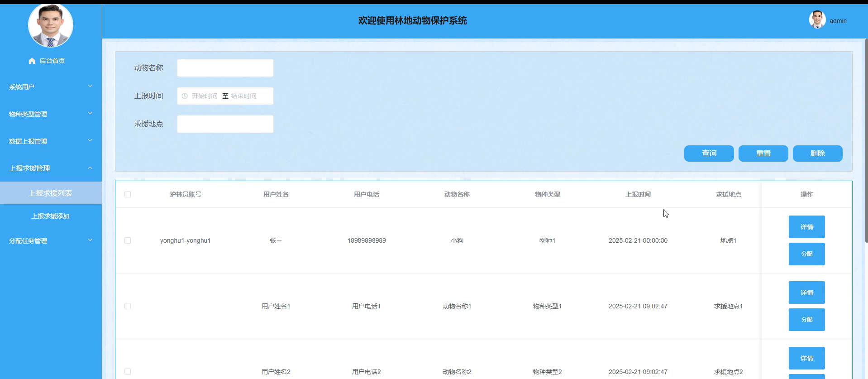Viewport: 868px width, 379px height.
Task: Click the admin username in the header
Action: [838, 21]
